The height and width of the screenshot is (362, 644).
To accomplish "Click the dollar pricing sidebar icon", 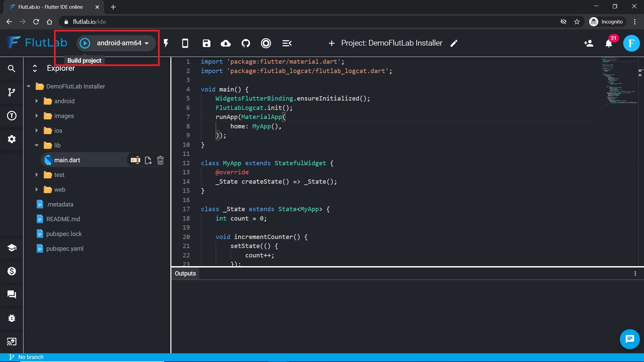I will [12, 271].
